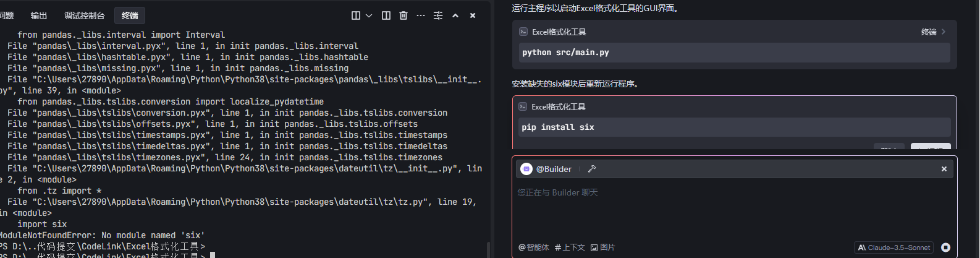
Task: Stop the running response
Action: pos(945,247)
